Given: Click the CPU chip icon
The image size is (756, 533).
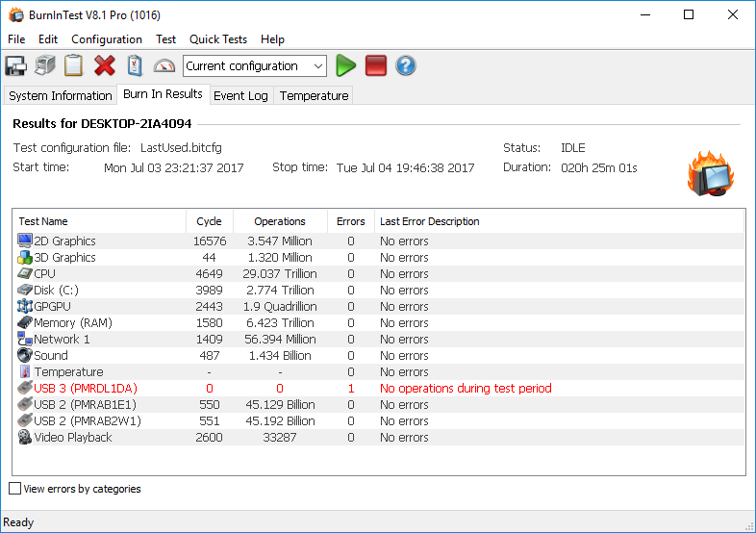Looking at the screenshot, I should click(x=25, y=273).
